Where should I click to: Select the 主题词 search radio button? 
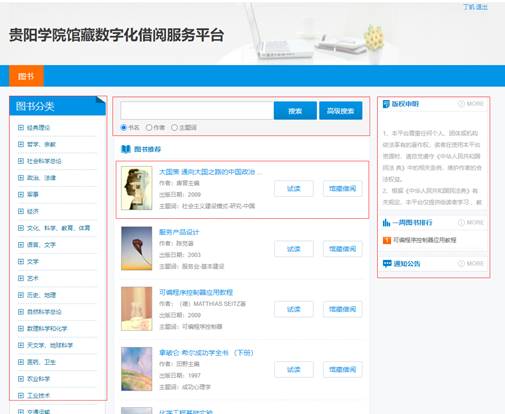(174, 127)
